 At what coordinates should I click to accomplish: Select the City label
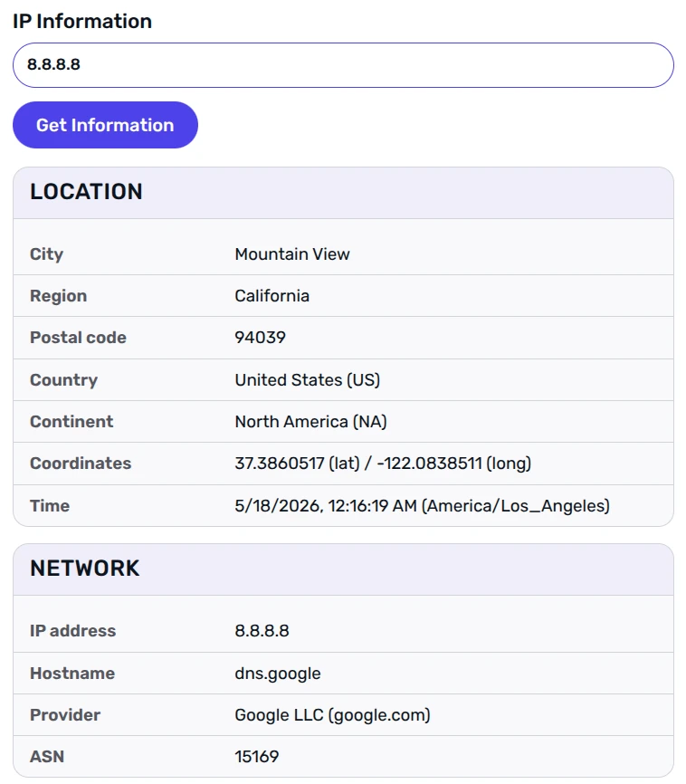pyautogui.click(x=46, y=254)
